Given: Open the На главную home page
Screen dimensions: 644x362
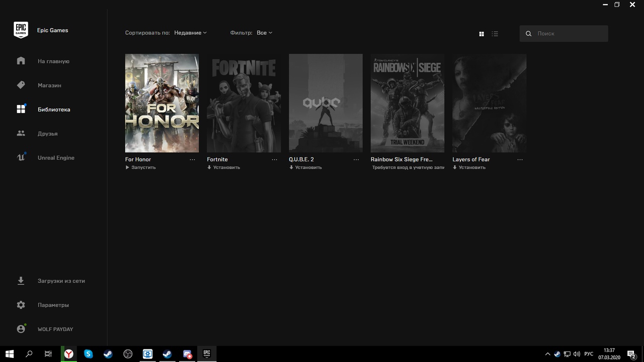Looking at the screenshot, I should tap(53, 61).
